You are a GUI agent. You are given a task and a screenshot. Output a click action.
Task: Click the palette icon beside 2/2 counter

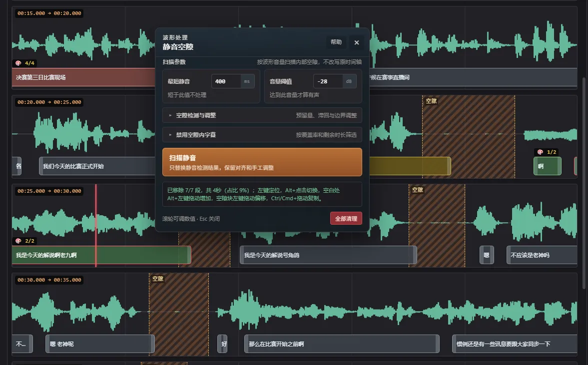18,241
